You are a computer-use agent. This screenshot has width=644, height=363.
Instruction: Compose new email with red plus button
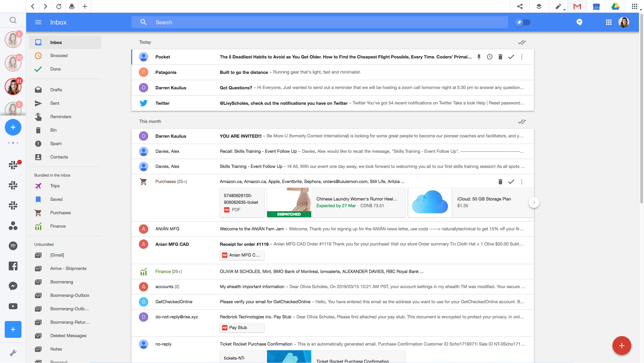click(622, 346)
